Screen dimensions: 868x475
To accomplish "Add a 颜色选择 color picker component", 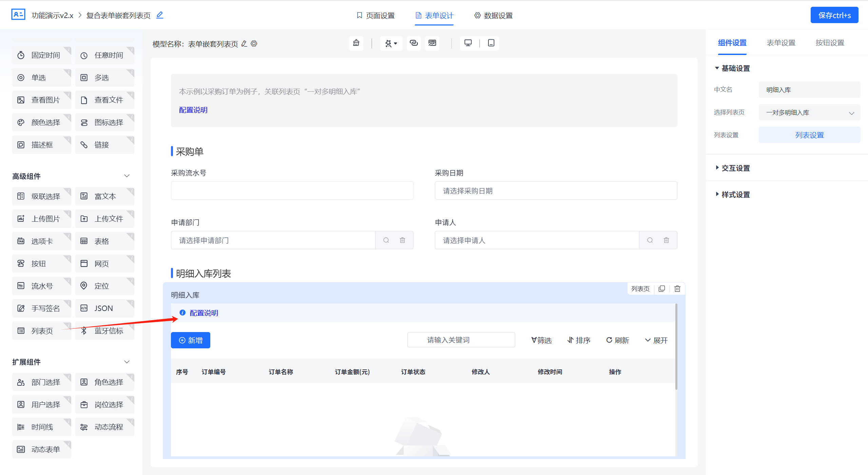I will pos(41,122).
